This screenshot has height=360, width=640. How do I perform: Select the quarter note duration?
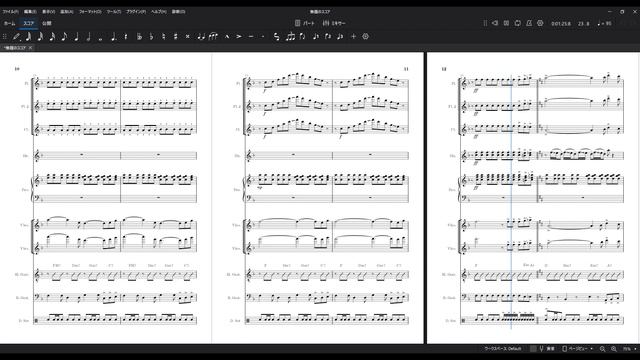pos(76,37)
